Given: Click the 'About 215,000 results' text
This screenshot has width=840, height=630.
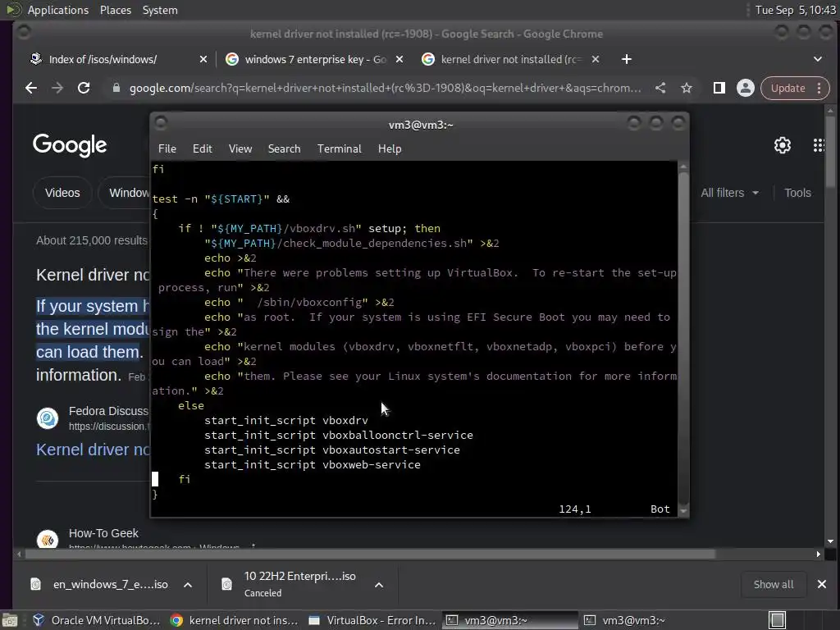Looking at the screenshot, I should [x=92, y=240].
